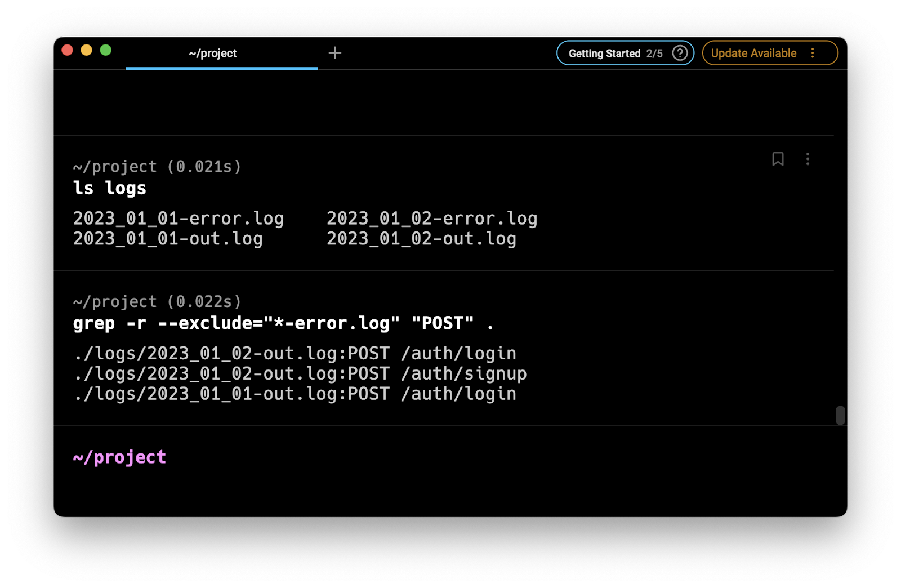Open the kebab menu next to Update Available
The image size is (901, 588).
pyautogui.click(x=813, y=52)
